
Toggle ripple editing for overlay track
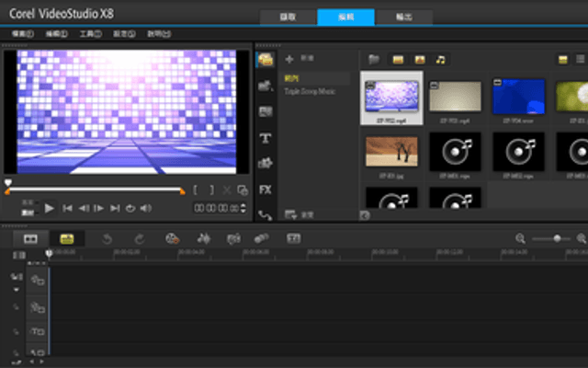(17, 306)
